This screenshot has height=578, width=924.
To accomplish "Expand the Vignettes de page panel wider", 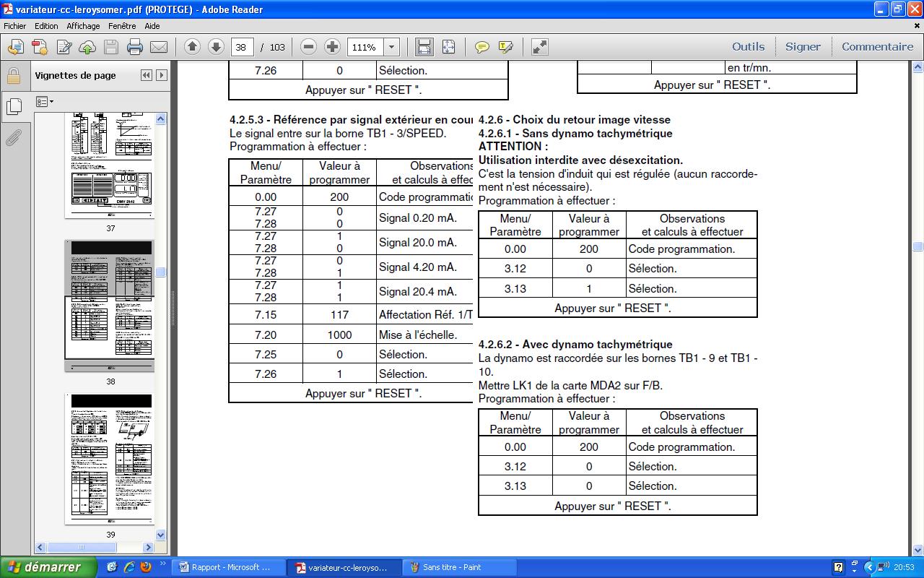I will point(162,75).
